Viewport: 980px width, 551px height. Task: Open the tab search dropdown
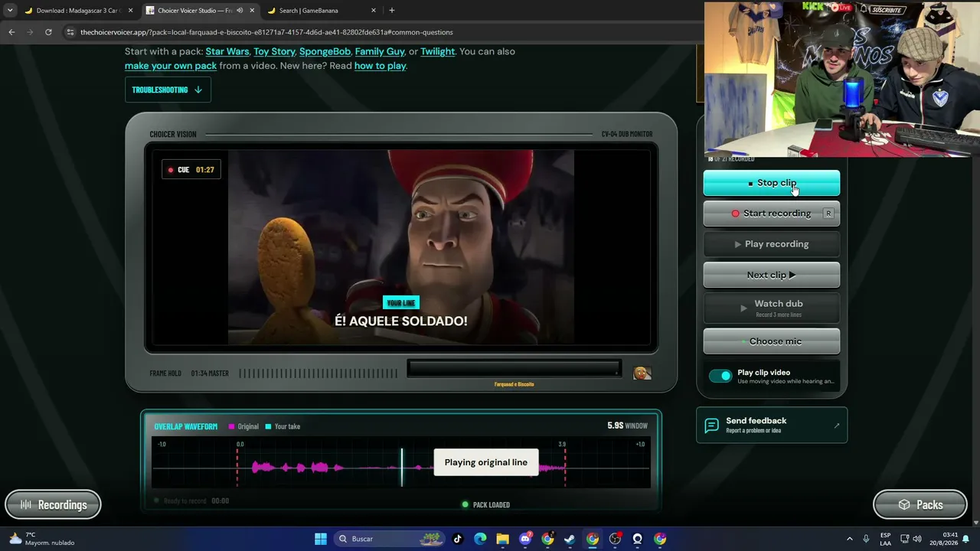(x=10, y=11)
